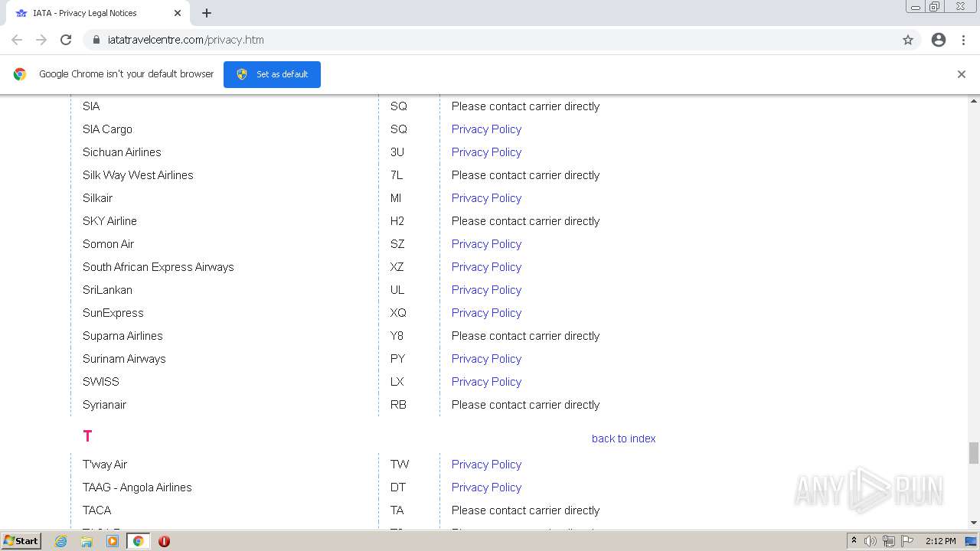Click Syrianair's Please contact carrier directly text
The image size is (980, 551).
525,405
